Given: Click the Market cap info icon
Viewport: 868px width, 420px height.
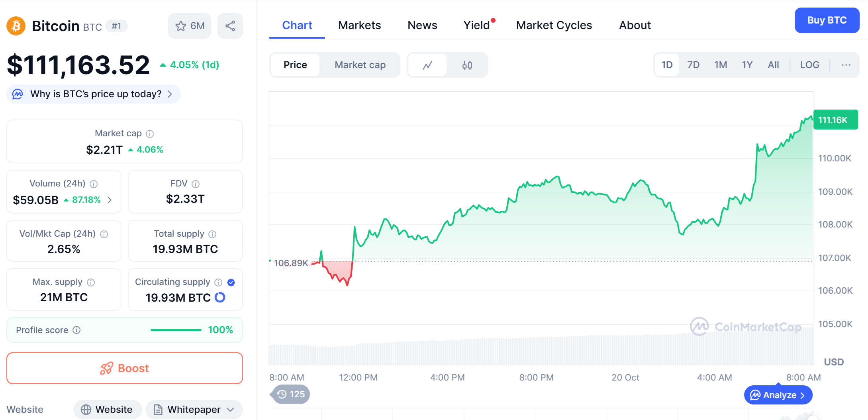Looking at the screenshot, I should pos(150,134).
